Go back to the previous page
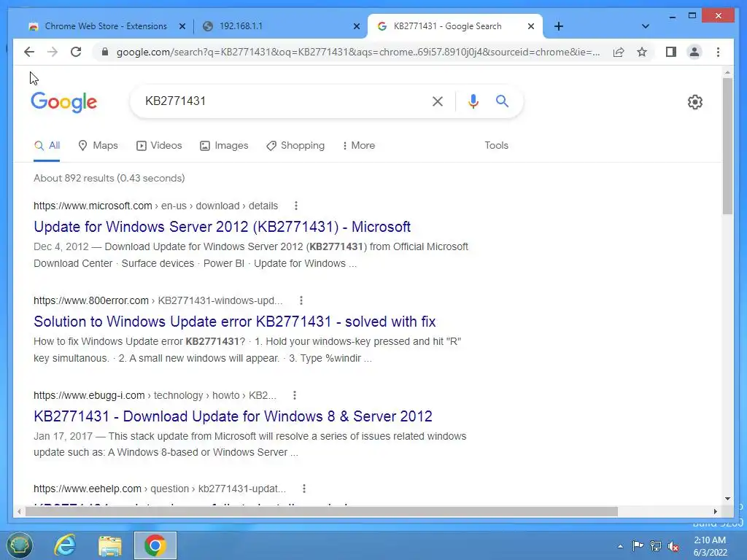This screenshot has width=747, height=560. pyautogui.click(x=29, y=52)
